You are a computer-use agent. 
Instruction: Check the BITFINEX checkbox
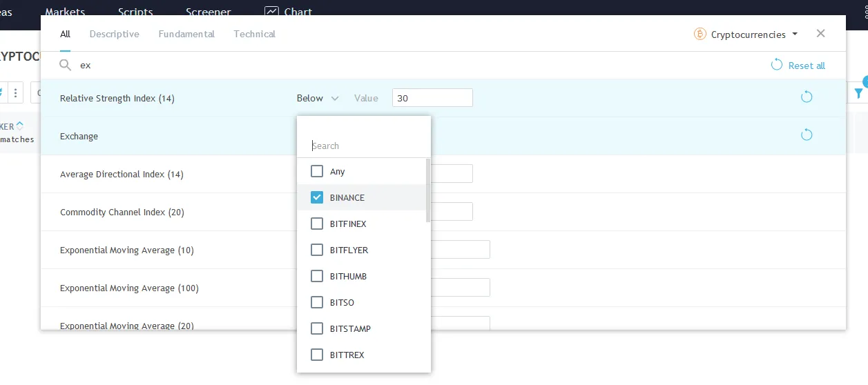click(317, 224)
